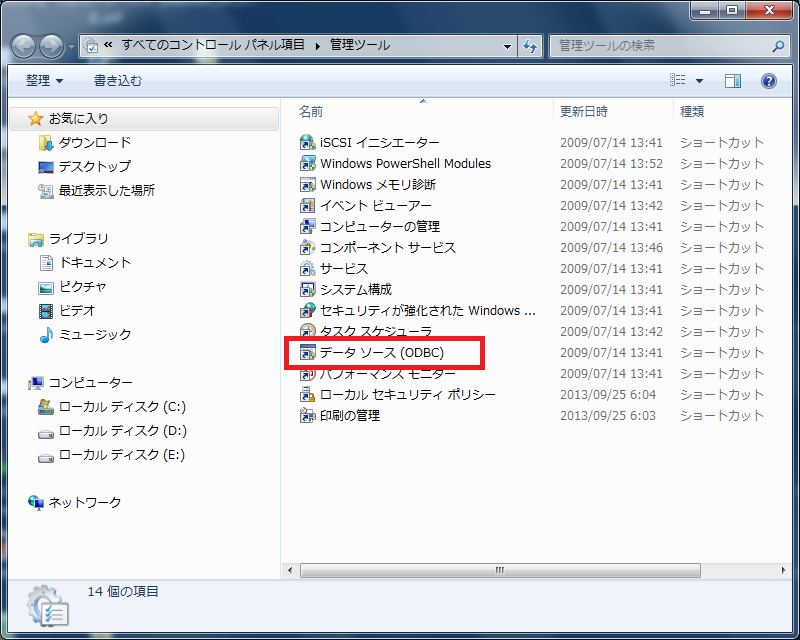Open the 整理 dropdown menu
The width and height of the screenshot is (800, 640).
pos(44,81)
